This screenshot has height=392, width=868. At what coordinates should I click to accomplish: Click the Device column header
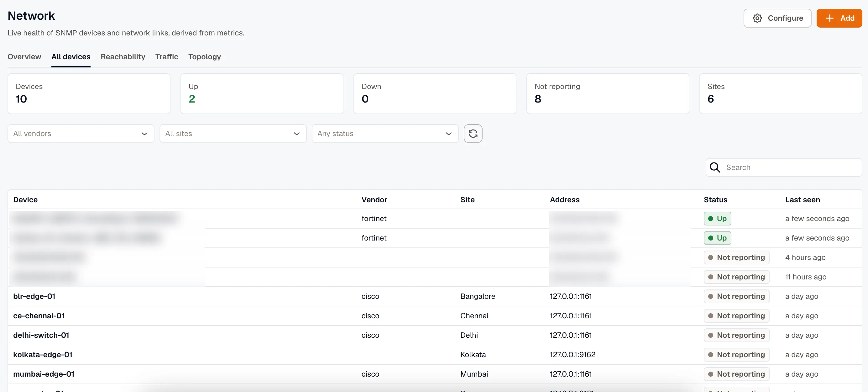coord(25,200)
